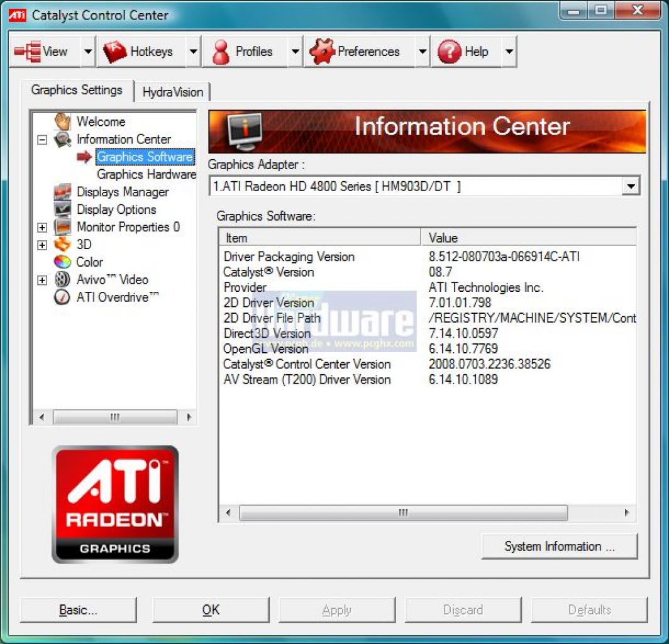
Task: Click the Apply button
Action: coord(336,609)
